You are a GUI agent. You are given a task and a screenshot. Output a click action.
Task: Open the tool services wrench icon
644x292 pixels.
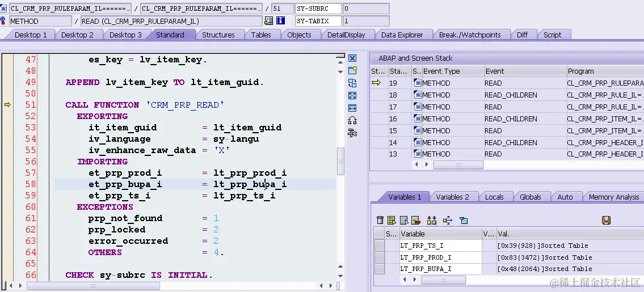pos(352,133)
